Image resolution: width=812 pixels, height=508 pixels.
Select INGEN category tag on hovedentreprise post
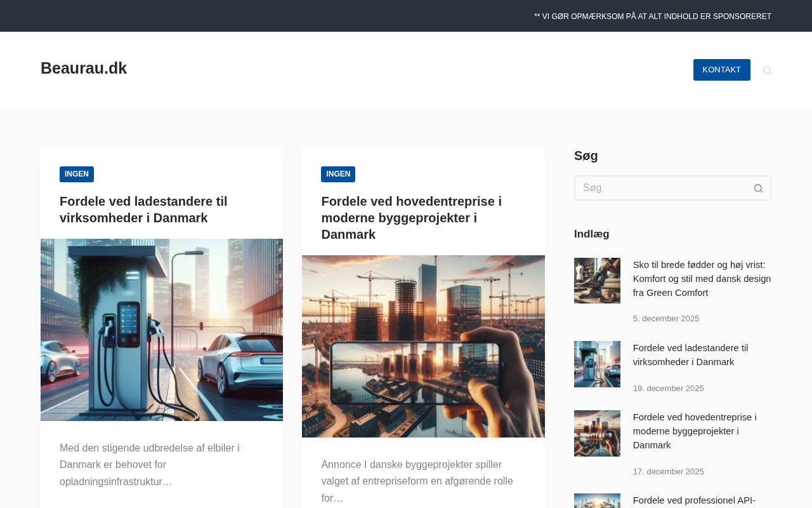click(338, 174)
